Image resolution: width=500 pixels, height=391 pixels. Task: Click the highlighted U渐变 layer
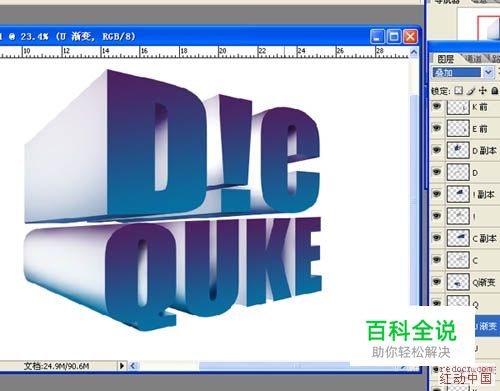click(487, 326)
